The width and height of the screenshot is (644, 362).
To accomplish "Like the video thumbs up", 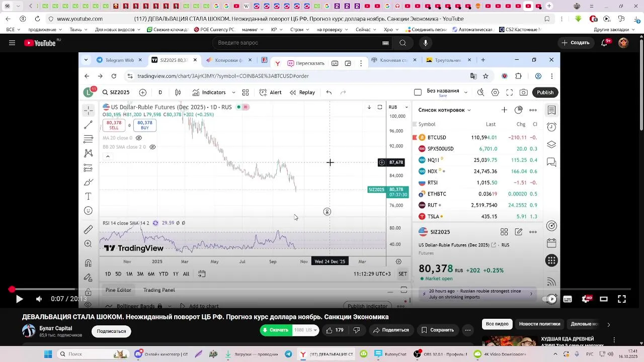I will tap(334, 330).
